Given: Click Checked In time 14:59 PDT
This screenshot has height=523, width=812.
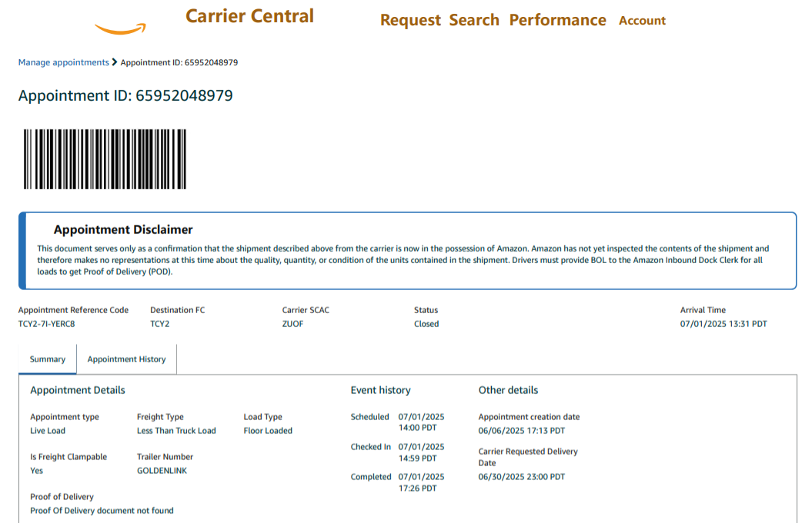Looking at the screenshot, I should [417, 458].
